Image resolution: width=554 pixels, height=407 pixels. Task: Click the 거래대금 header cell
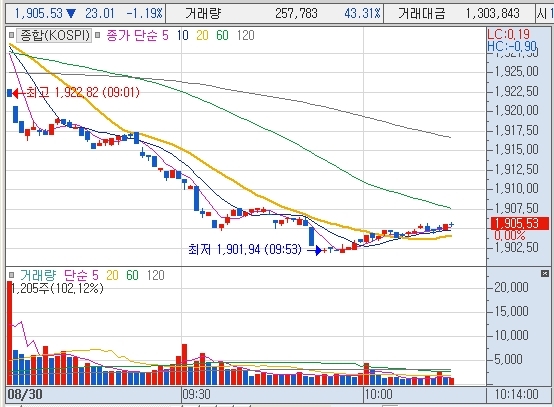(x=421, y=14)
